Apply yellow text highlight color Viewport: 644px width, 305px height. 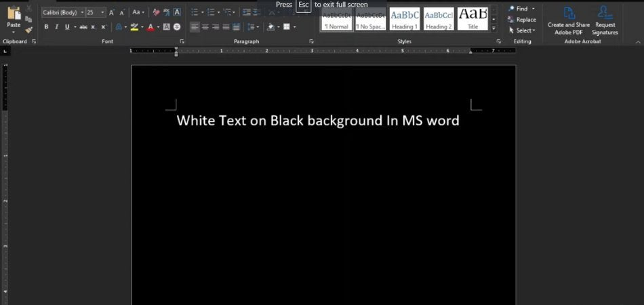[x=134, y=27]
